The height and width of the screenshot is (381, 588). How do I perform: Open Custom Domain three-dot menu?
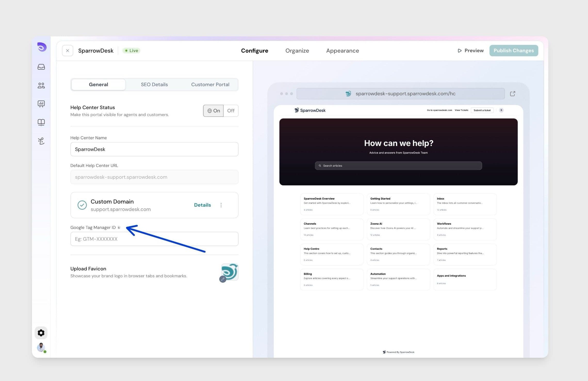point(221,205)
